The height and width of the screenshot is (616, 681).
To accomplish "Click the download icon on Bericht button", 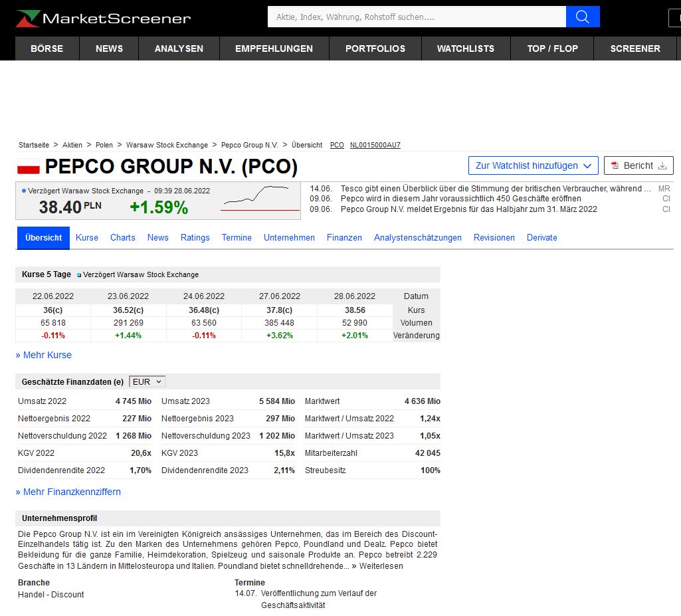I will pyautogui.click(x=662, y=165).
